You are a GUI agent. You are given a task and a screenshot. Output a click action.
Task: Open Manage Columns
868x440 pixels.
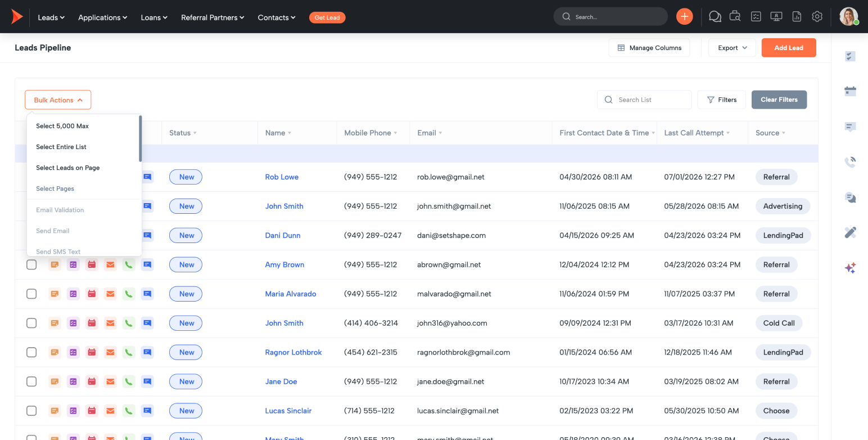pyautogui.click(x=649, y=48)
